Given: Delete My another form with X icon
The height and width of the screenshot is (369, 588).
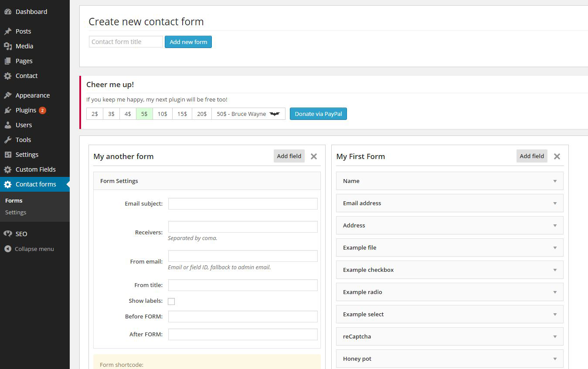Looking at the screenshot, I should 314,156.
